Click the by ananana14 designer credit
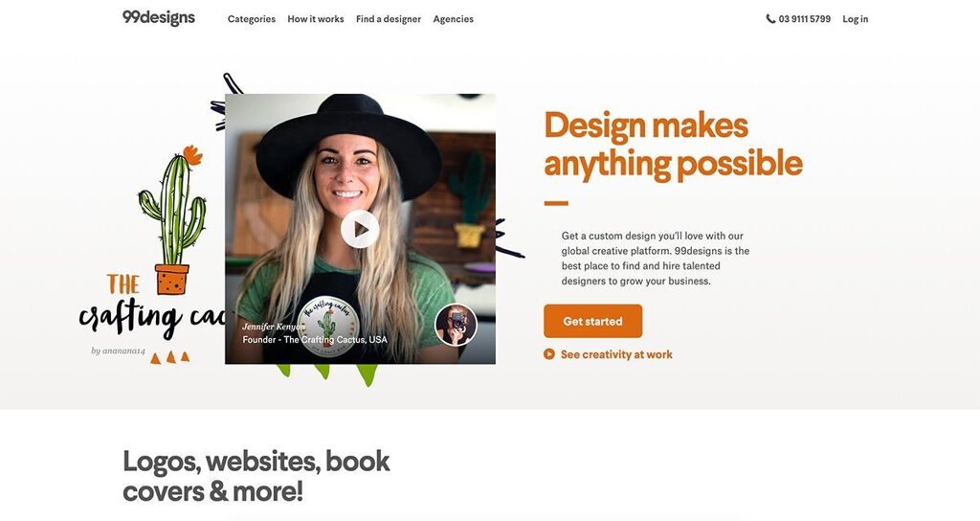This screenshot has height=521, width=980. click(x=118, y=351)
